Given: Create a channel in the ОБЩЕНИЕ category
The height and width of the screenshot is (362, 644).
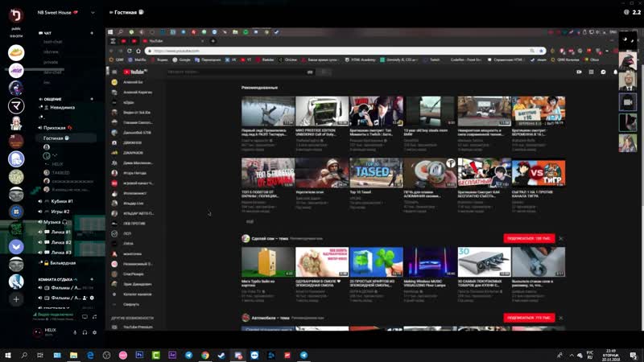Looking at the screenshot, I should point(92,99).
